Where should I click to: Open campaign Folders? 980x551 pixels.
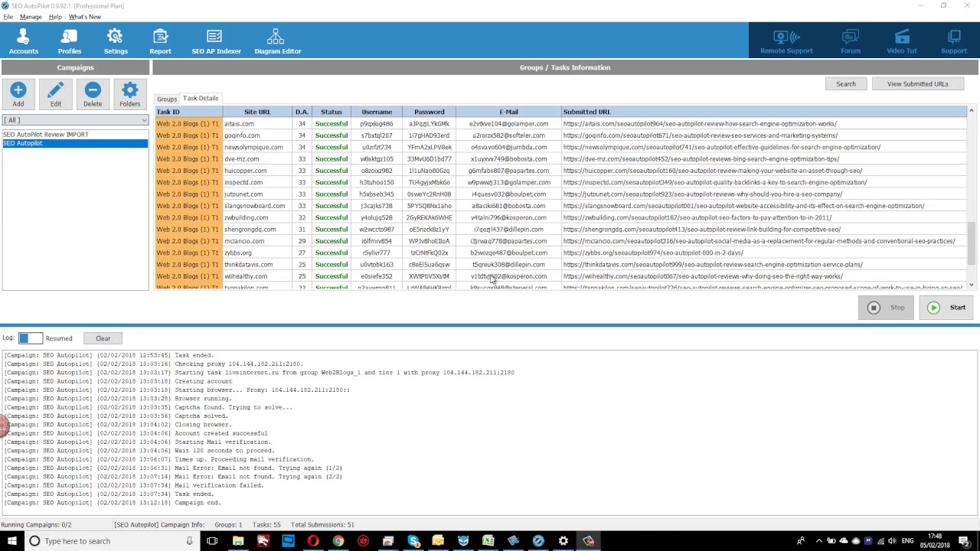tap(130, 94)
